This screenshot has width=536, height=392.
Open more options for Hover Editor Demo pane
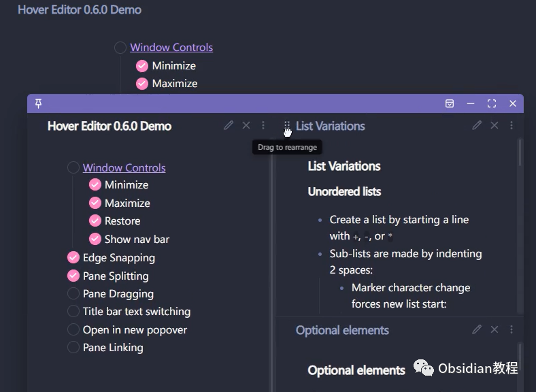point(263,125)
